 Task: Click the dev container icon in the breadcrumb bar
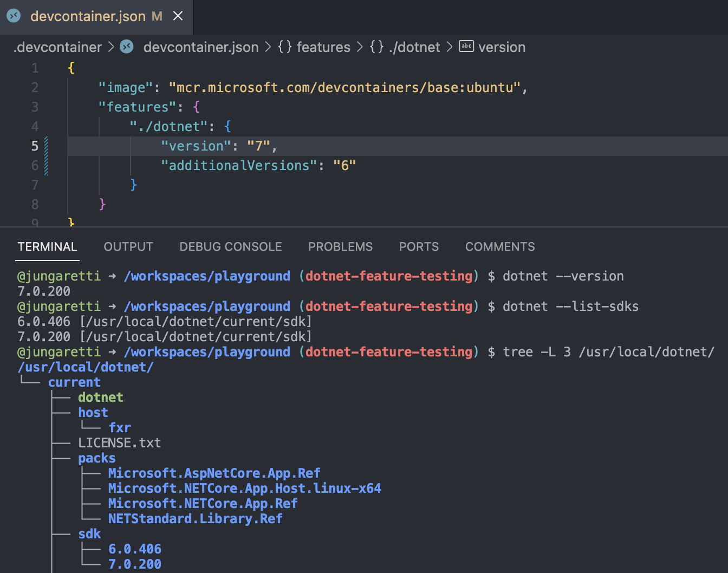(126, 47)
